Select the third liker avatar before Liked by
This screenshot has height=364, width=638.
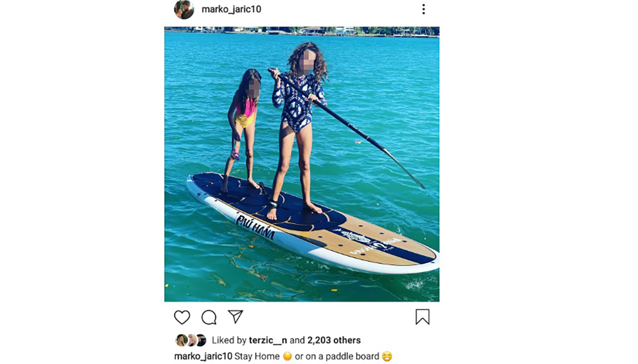[x=201, y=340]
